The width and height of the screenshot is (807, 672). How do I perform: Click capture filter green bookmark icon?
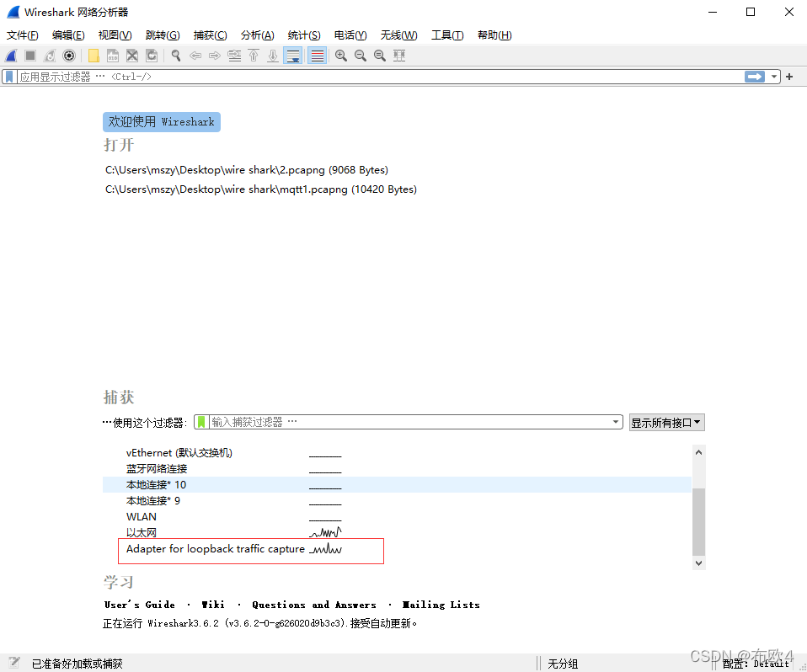click(201, 422)
